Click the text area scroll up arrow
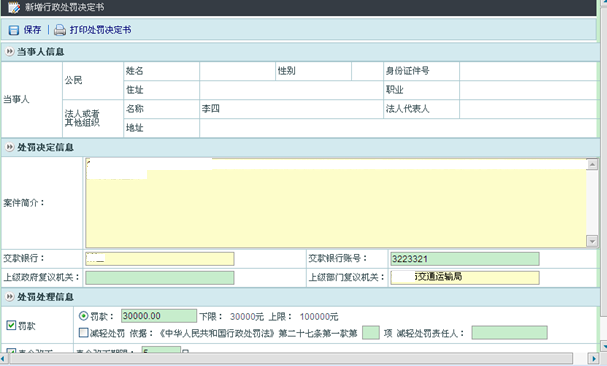This screenshot has height=366, width=607. click(x=592, y=164)
